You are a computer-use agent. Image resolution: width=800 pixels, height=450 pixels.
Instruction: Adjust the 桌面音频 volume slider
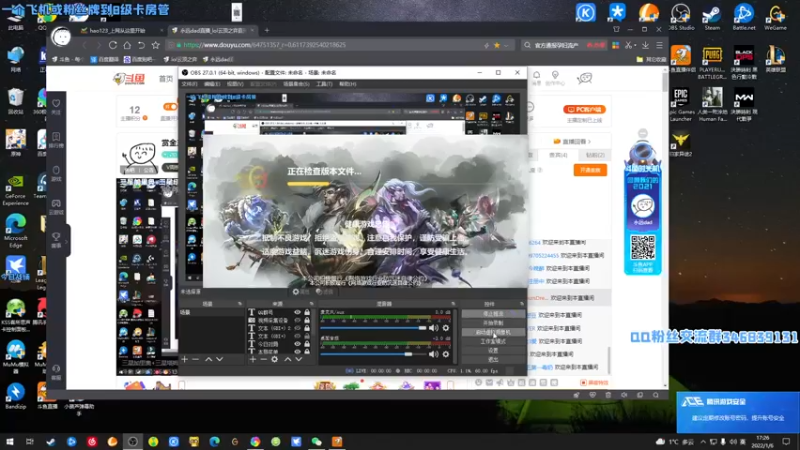(x=373, y=354)
